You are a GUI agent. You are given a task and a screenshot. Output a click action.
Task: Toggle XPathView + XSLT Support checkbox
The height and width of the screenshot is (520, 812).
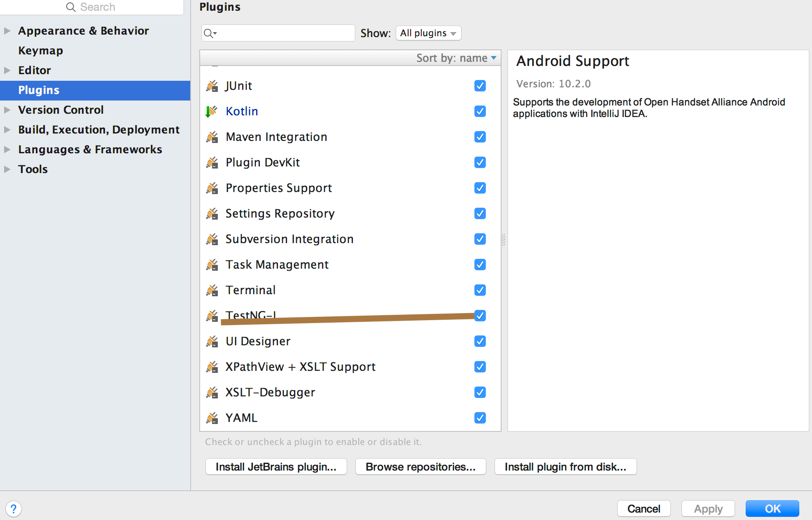pyautogui.click(x=480, y=367)
